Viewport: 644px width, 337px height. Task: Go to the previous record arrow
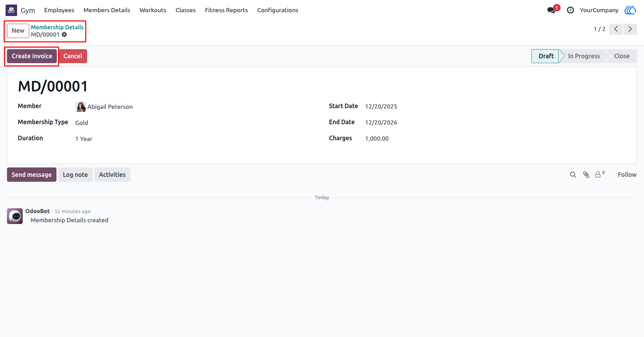pos(616,29)
